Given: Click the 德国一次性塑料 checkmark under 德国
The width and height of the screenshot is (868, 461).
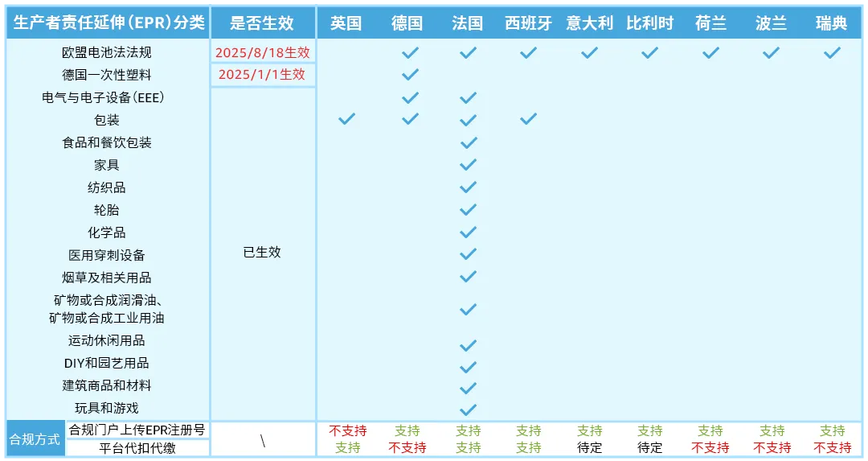Looking at the screenshot, I should point(410,75).
